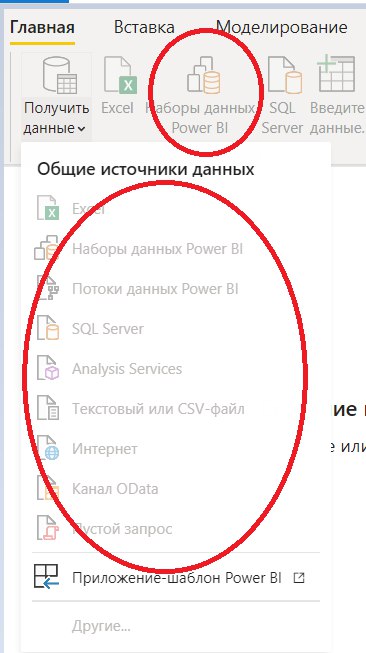Viewport: 366px width, 653px height.
Task: Click the Excel icon in the ribbon
Action: pyautogui.click(x=120, y=76)
